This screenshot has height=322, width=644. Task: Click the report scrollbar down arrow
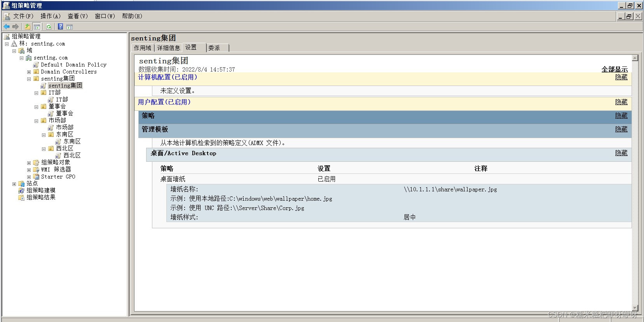click(x=635, y=308)
